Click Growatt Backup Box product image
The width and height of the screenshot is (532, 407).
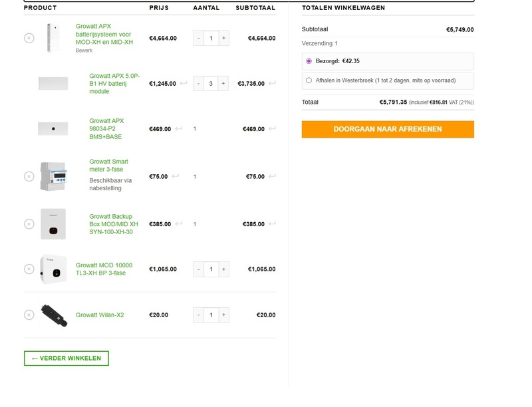click(53, 224)
